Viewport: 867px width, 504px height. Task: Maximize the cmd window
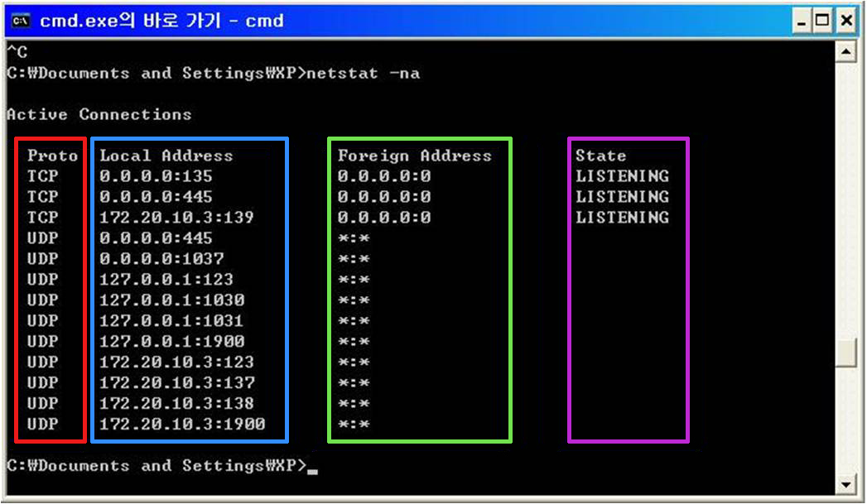823,21
